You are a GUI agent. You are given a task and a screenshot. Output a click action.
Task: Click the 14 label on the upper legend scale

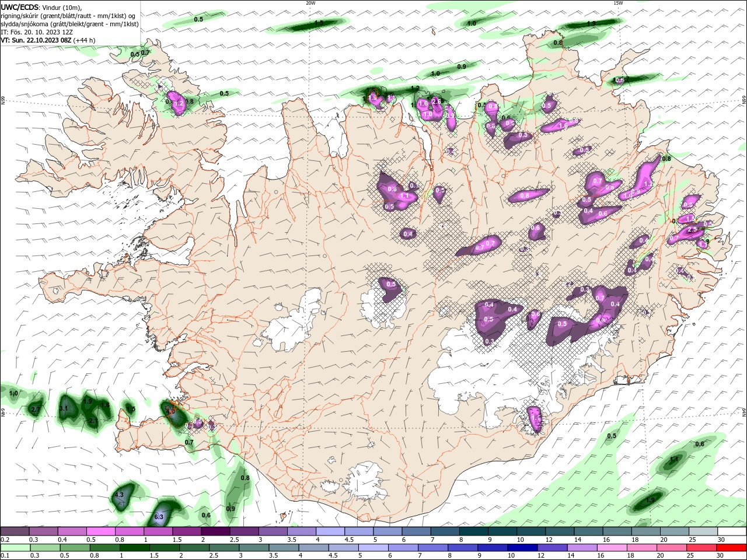click(x=578, y=540)
